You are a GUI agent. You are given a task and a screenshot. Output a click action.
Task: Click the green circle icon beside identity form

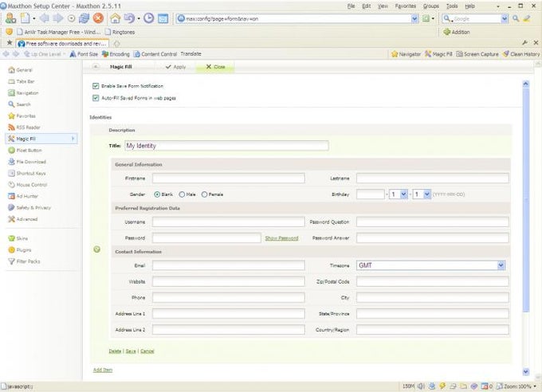coord(97,249)
